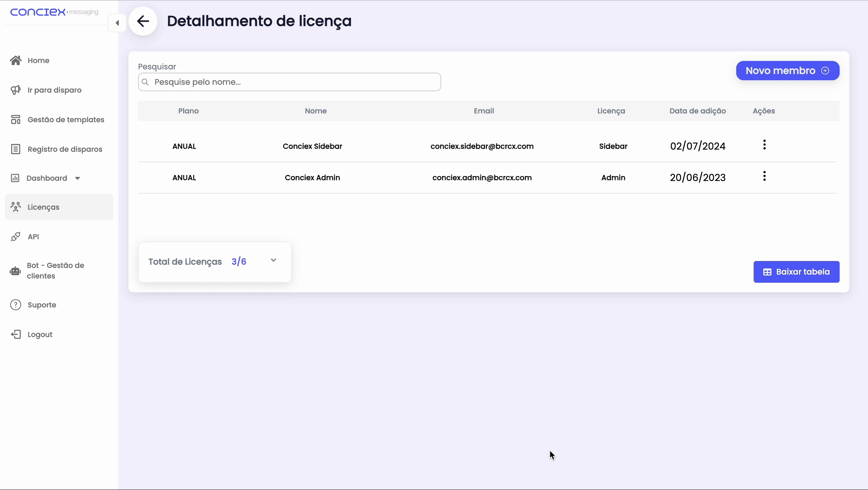This screenshot has width=868, height=490.
Task: Click the Nome column header
Action: point(315,111)
